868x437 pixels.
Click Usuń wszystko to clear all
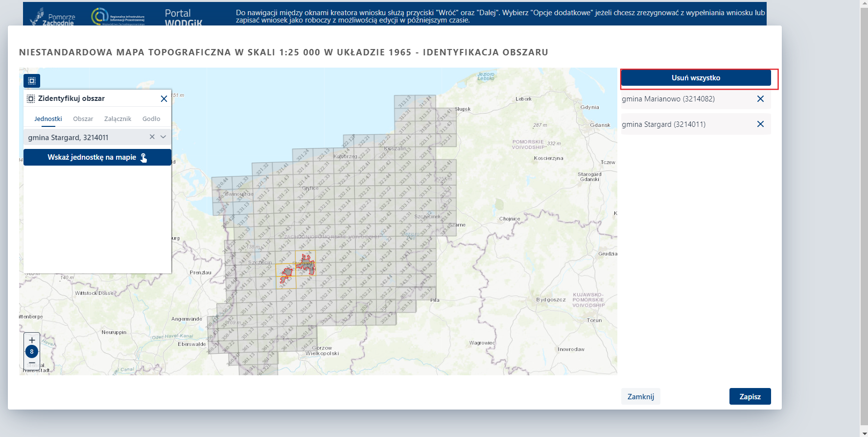pyautogui.click(x=696, y=78)
